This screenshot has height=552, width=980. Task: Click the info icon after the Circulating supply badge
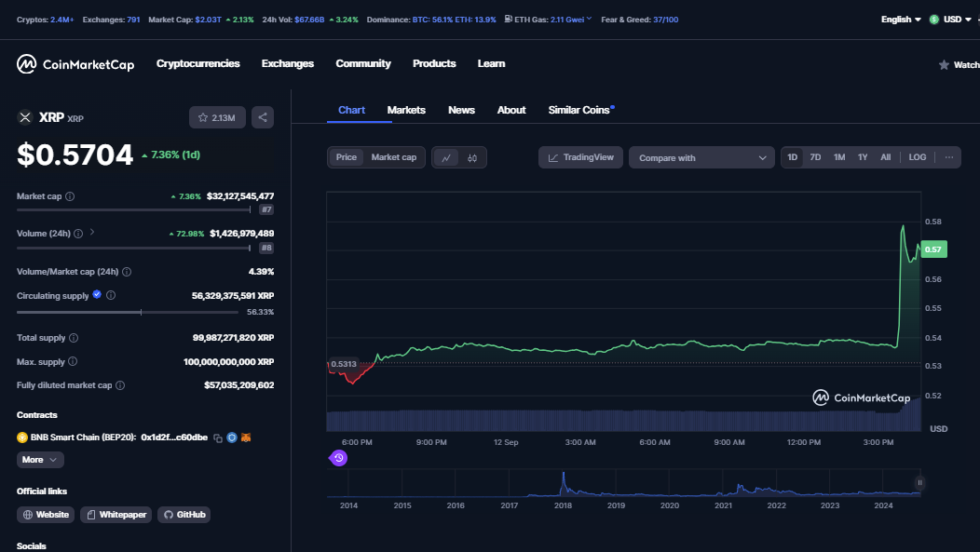tap(111, 295)
